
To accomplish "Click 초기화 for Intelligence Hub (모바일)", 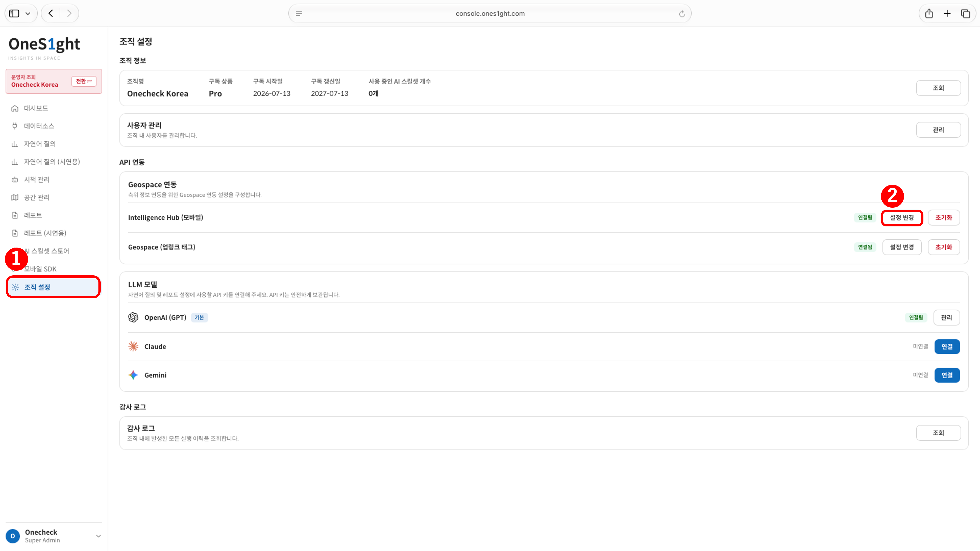I will click(x=943, y=218).
